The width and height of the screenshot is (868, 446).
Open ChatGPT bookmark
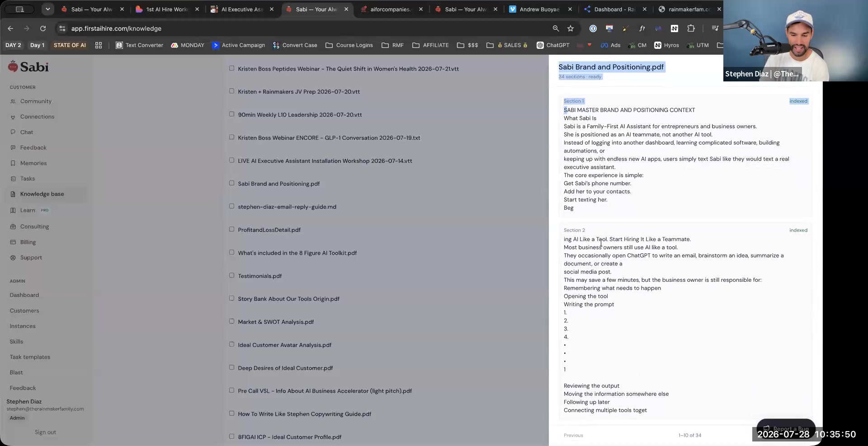[553, 45]
